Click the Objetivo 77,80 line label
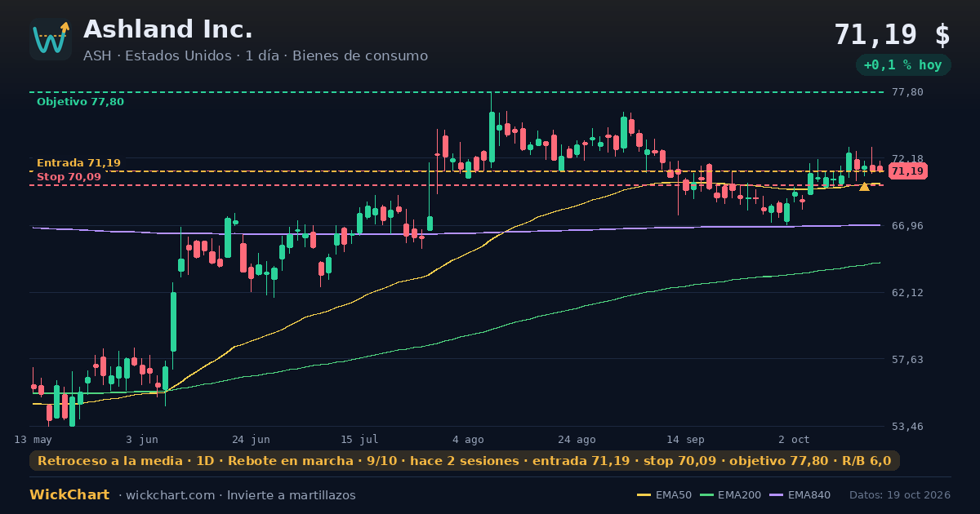 (80, 102)
